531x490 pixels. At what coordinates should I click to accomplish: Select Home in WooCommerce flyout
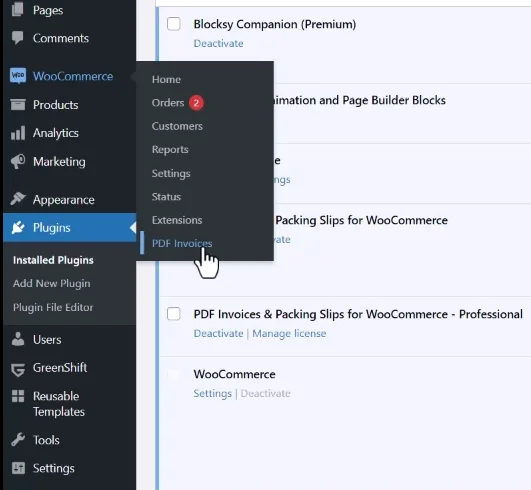point(166,79)
